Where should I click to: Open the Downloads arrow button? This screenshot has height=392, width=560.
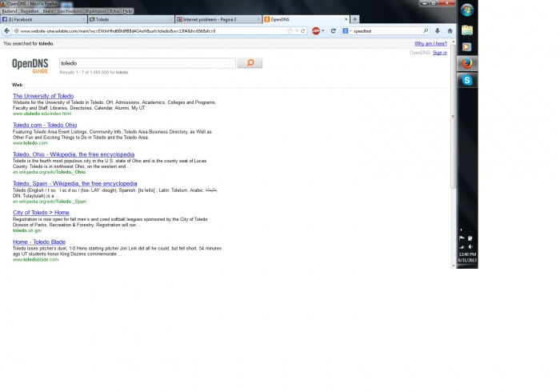[437, 30]
